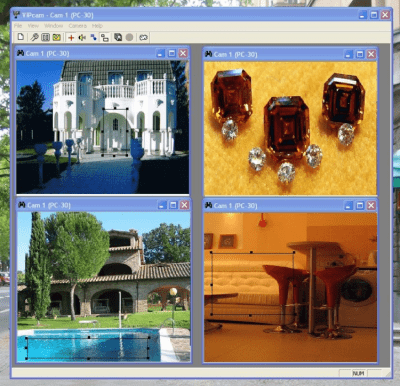Screen dimensions: 400x386
Task: Click the camera icon of the gemstones window
Action: pos(209,54)
